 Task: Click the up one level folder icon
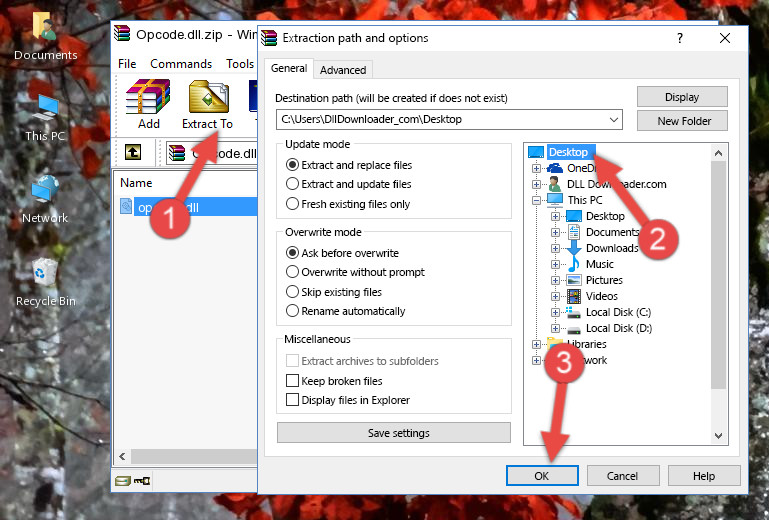[133, 153]
